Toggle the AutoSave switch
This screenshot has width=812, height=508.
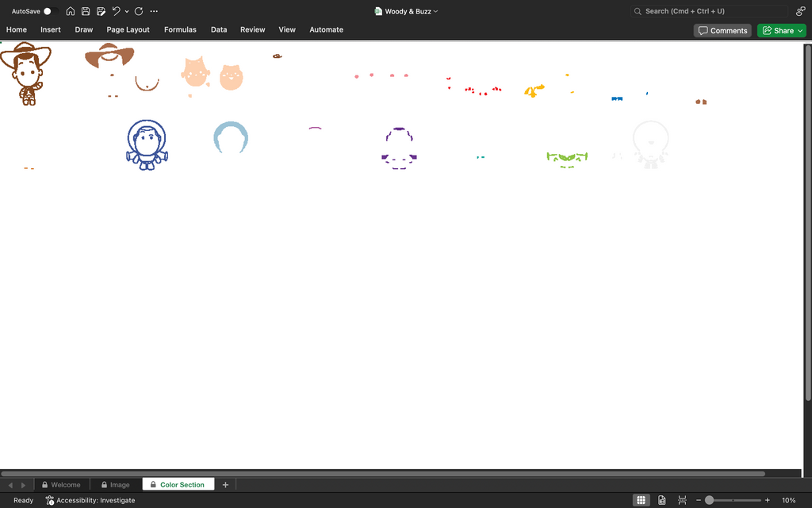click(x=50, y=11)
